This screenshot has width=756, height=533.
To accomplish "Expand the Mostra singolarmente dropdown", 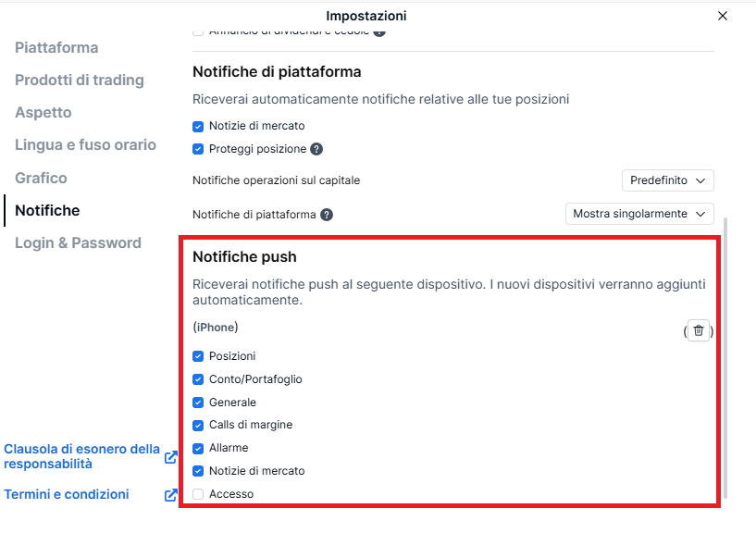I will (x=638, y=214).
